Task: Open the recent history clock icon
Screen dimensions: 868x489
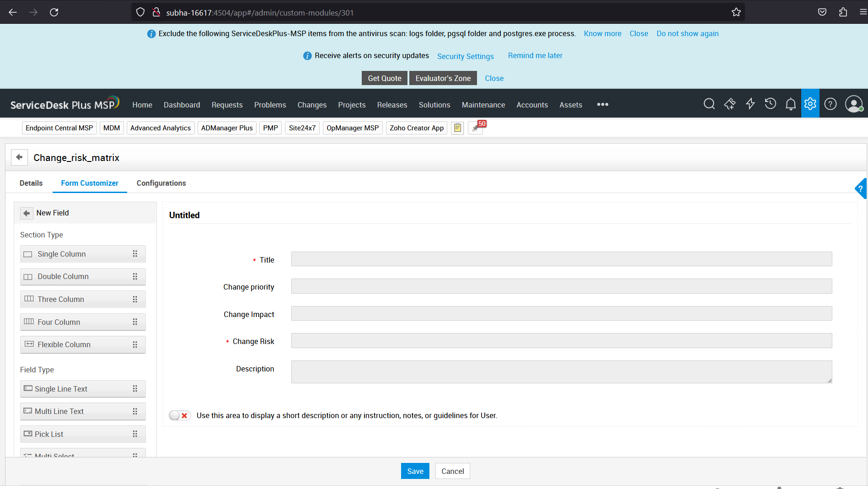Action: click(x=770, y=104)
